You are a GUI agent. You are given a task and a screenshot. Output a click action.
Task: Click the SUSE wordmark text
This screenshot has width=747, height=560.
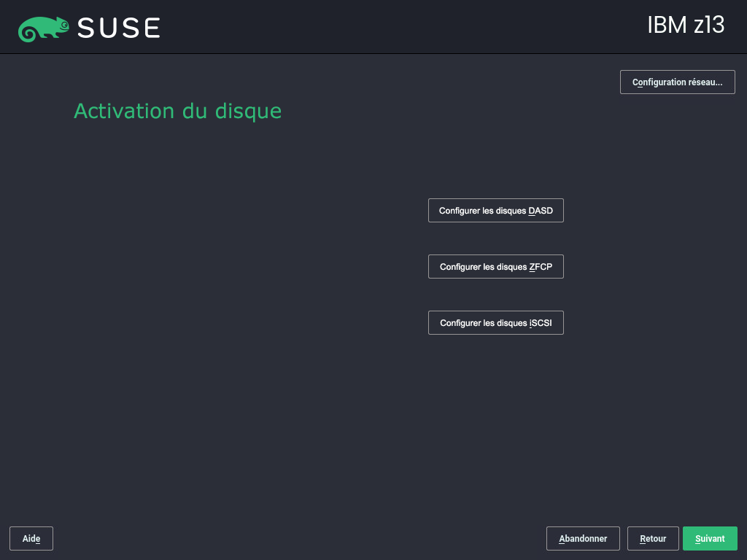119,28
